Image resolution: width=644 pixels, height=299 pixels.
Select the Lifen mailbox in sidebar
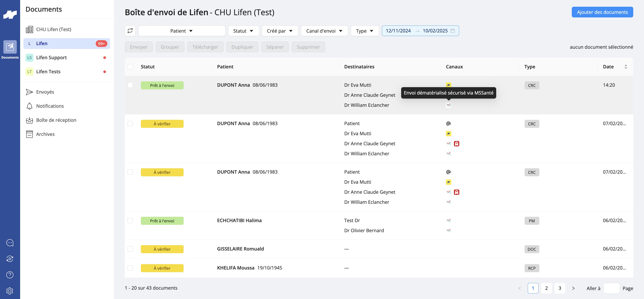coord(66,43)
